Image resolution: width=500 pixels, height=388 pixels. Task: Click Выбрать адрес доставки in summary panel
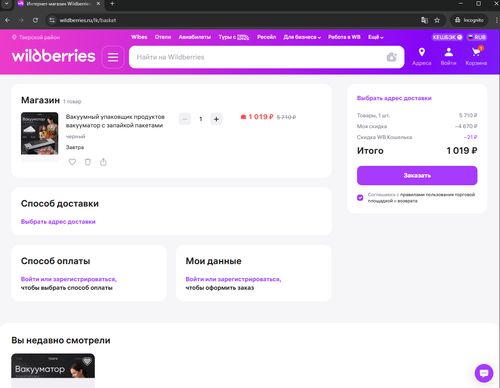(394, 98)
